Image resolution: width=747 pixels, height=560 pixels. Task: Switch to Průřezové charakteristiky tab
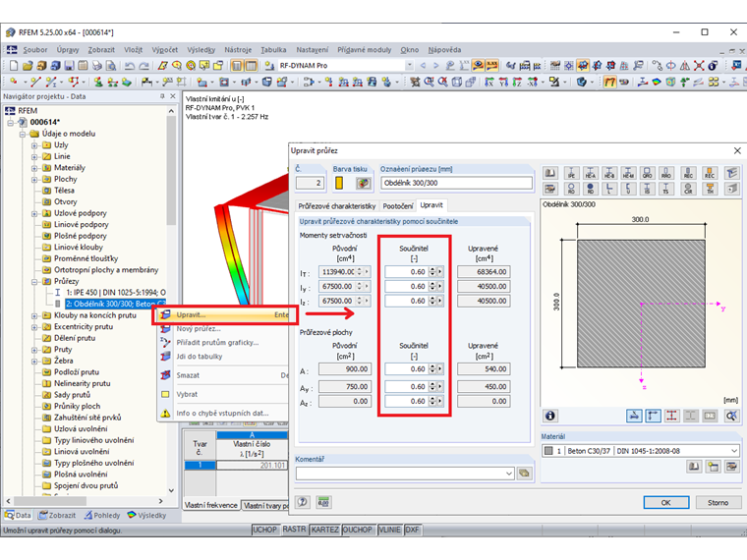pos(337,206)
